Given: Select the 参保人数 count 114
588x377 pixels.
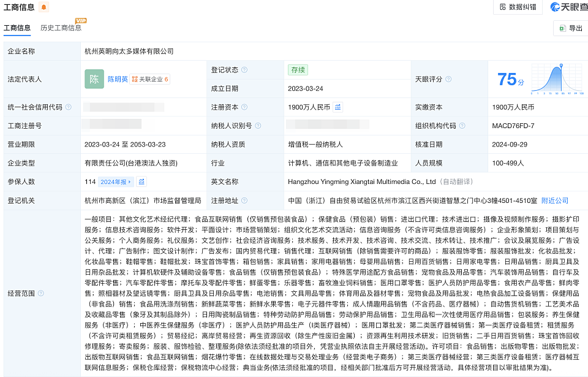Looking at the screenshot, I should coord(90,181).
